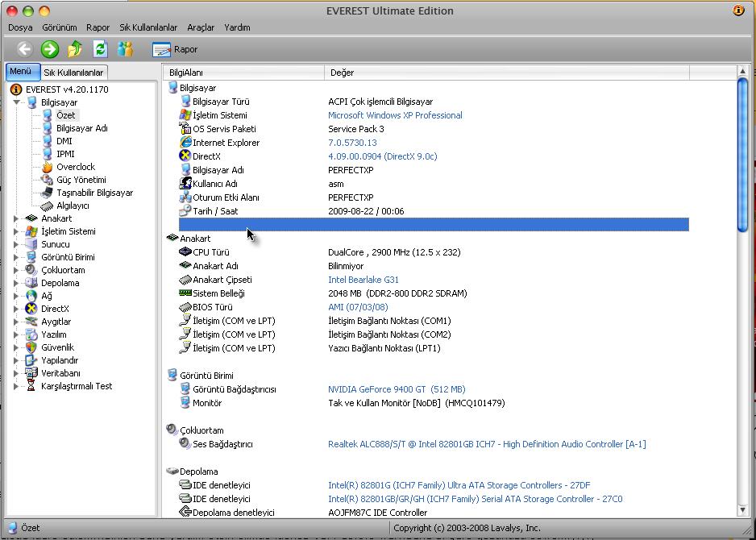Click the Değer column header
Image resolution: width=756 pixels, height=540 pixels.
[507, 73]
